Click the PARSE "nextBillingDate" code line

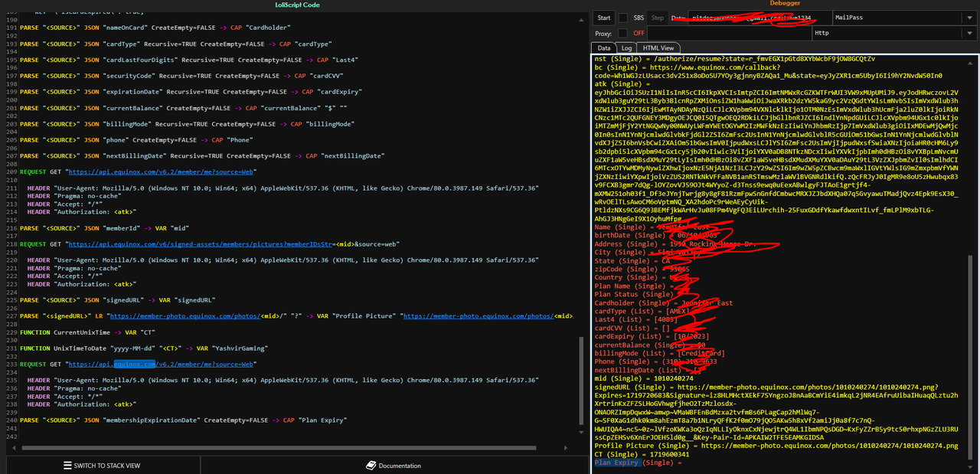[202, 156]
